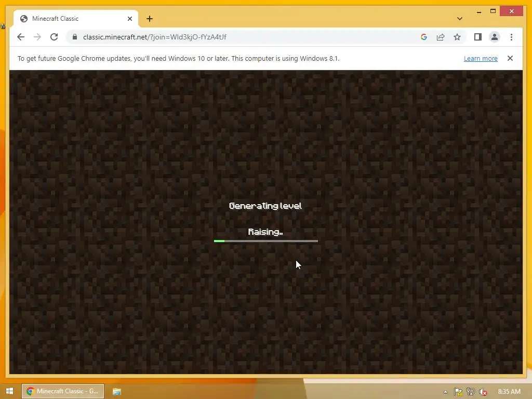This screenshot has height=399, width=532.
Task: View site info via the padlock icon
Action: (x=75, y=37)
